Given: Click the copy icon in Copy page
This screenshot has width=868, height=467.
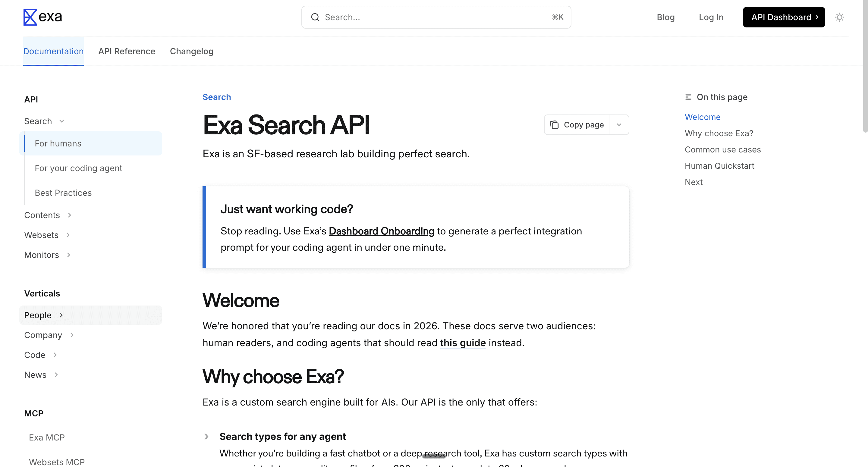Looking at the screenshot, I should [554, 125].
